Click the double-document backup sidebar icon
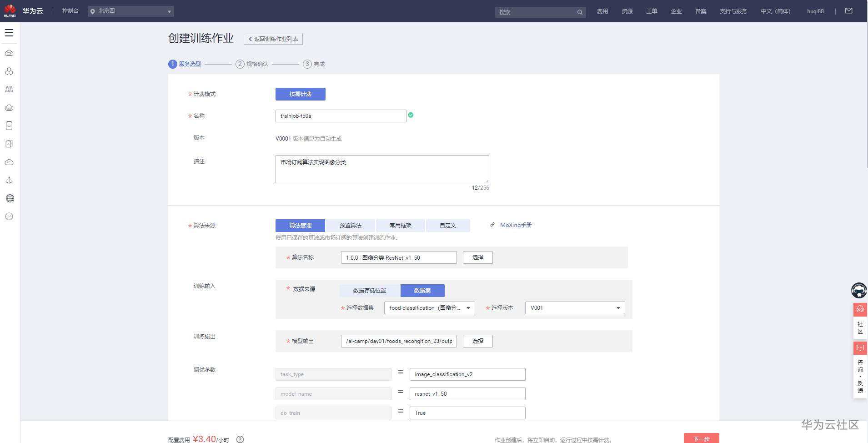The height and width of the screenshot is (443, 868). [x=9, y=144]
